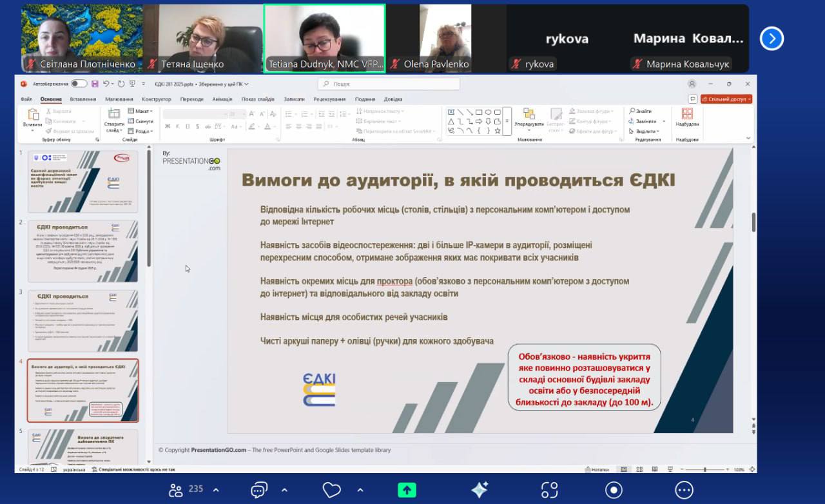Screen dimensions: 825x504
Task: Toggle bold (Ж) formatting
Action: coord(168,126)
